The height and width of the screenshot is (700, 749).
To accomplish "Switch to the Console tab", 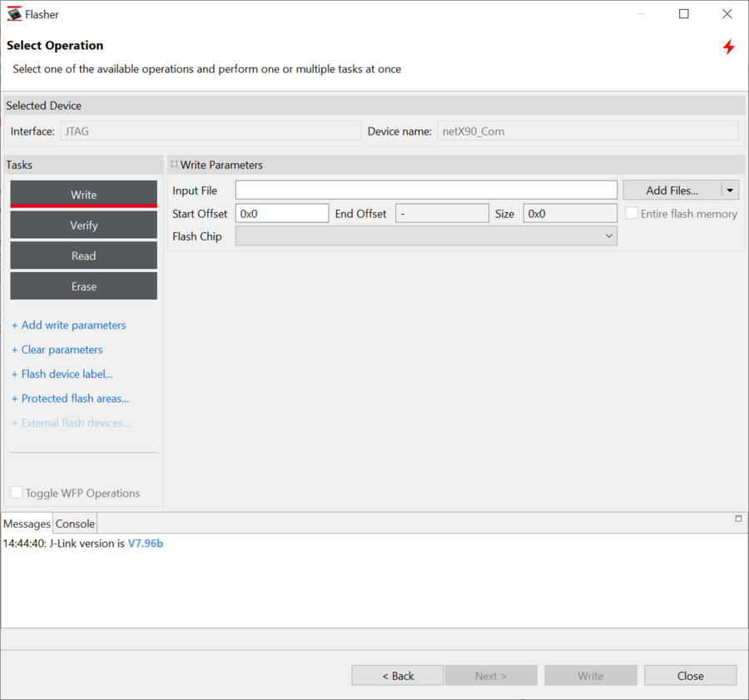I will [74, 524].
